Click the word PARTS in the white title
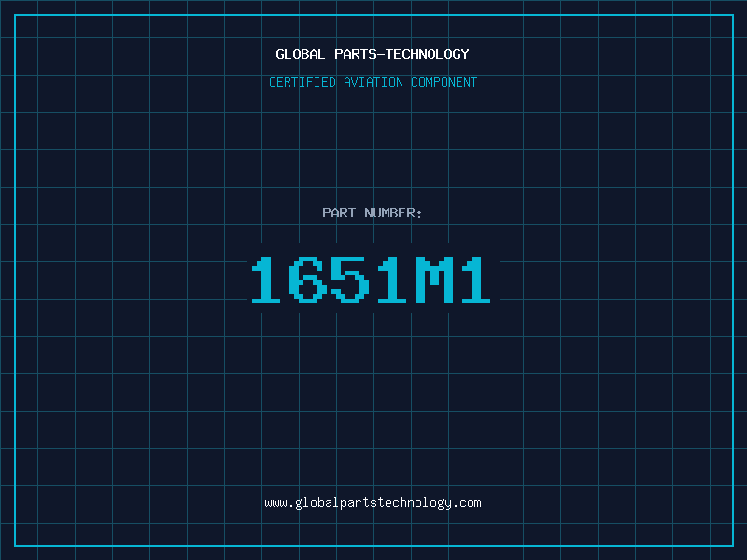Image resolution: width=747 pixels, height=560 pixels. point(355,54)
